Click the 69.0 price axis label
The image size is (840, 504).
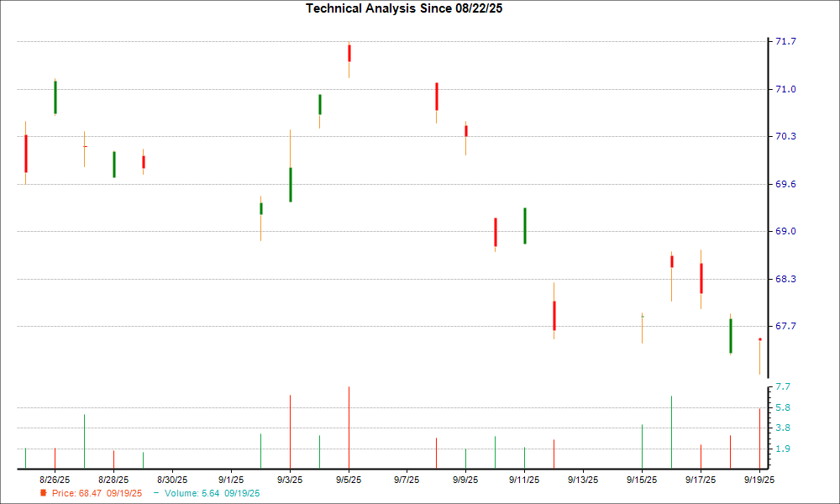pyautogui.click(x=785, y=231)
